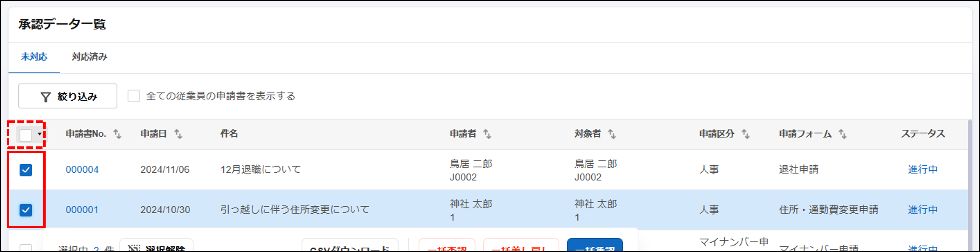The image size is (980, 252).
Task: Open the 絞り込み filter button
Action: coord(68,96)
